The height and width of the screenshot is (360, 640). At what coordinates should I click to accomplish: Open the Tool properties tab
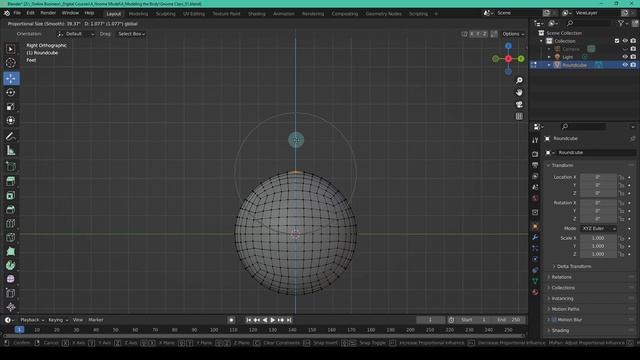click(535, 140)
